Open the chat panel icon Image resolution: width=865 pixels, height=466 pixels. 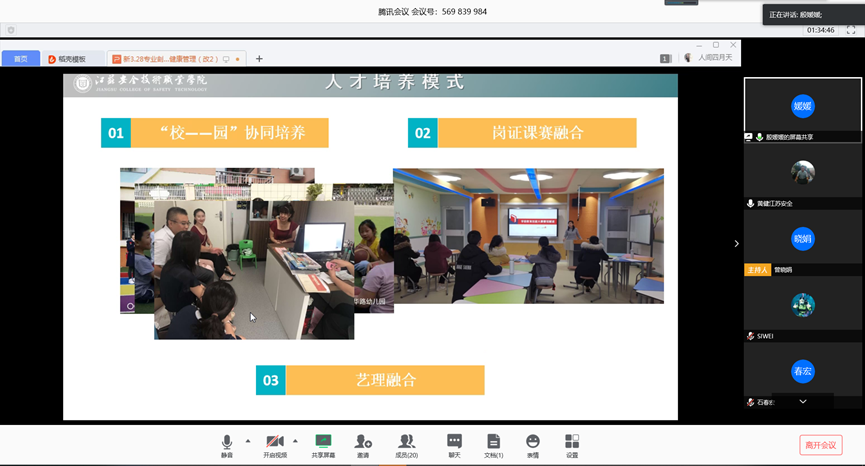(x=454, y=442)
